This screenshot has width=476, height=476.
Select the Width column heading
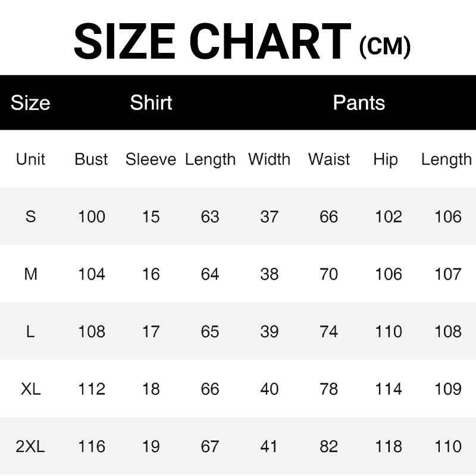269,159
